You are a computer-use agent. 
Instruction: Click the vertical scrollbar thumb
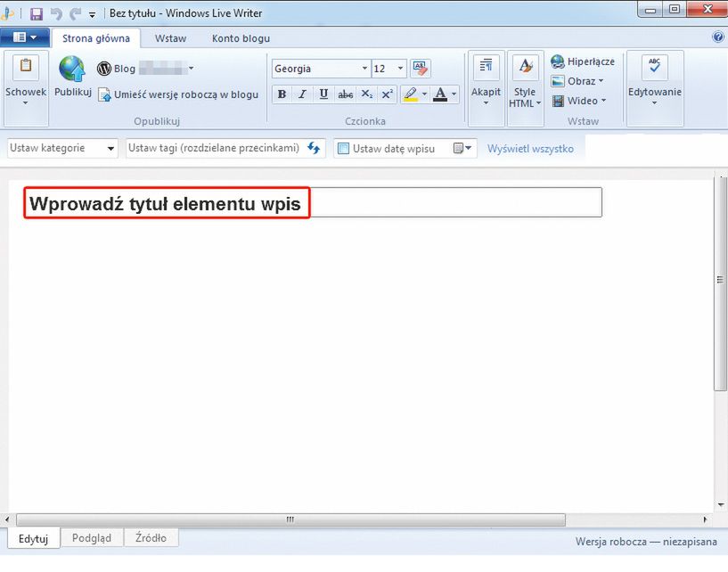720,283
